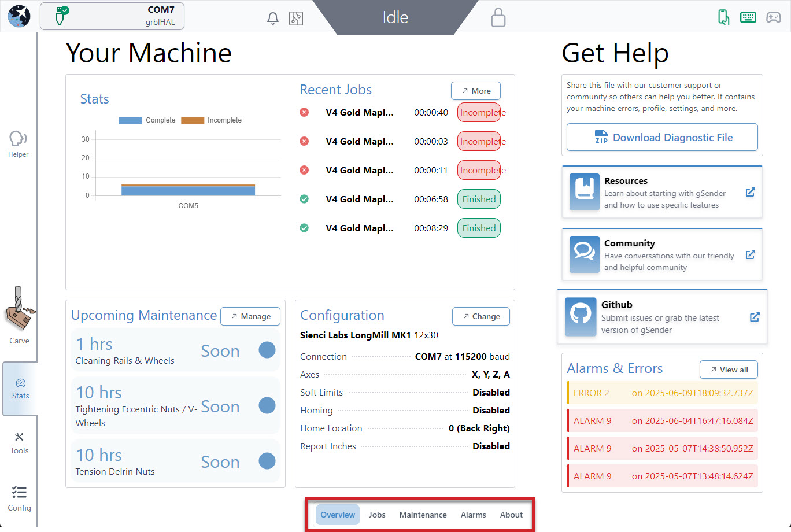791x532 pixels.
Task: Click the blue dot for Cleaning Rails & Wheels
Action: pos(267,350)
